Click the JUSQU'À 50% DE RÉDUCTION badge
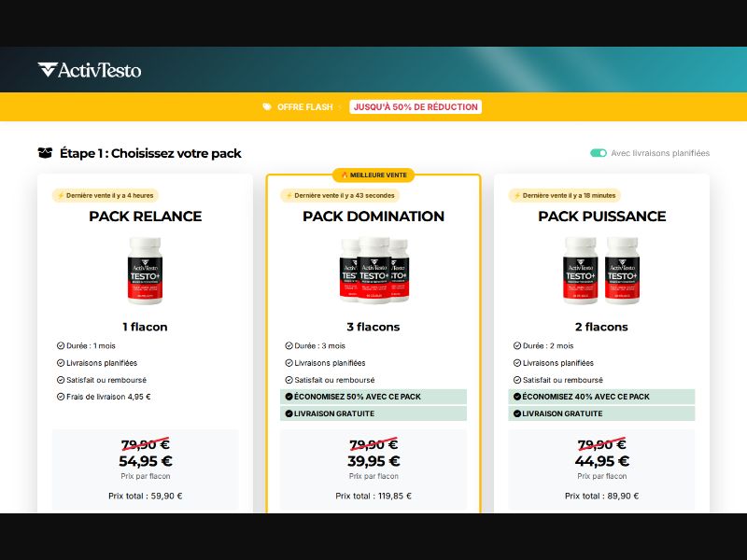Image resolution: width=747 pixels, height=560 pixels. [x=416, y=106]
